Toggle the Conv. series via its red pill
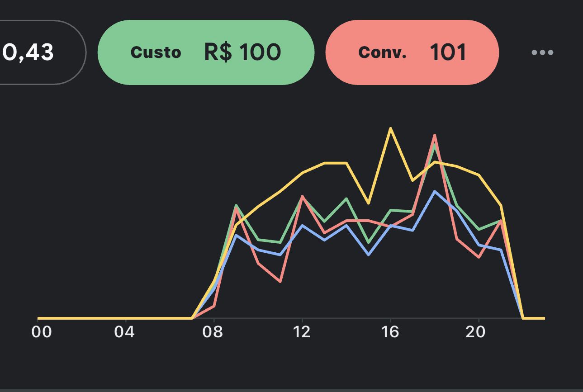 413,52
